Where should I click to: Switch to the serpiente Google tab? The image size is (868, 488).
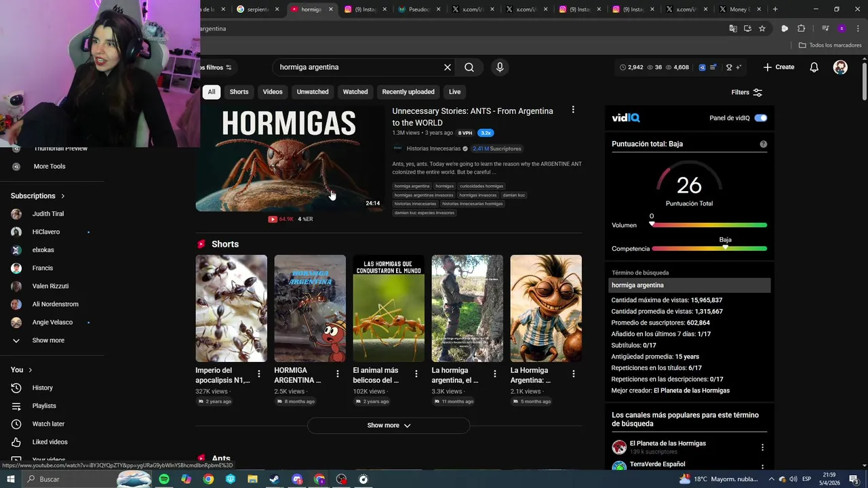258,9
